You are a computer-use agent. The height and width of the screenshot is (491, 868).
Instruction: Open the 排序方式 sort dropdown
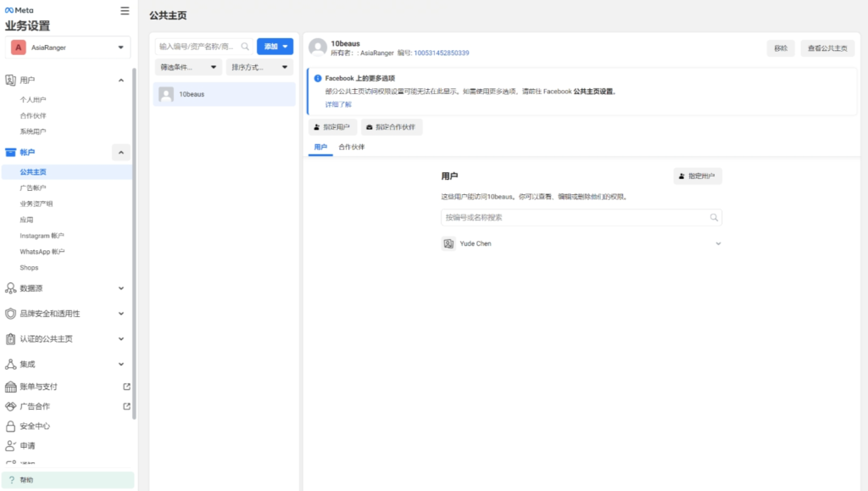259,67
